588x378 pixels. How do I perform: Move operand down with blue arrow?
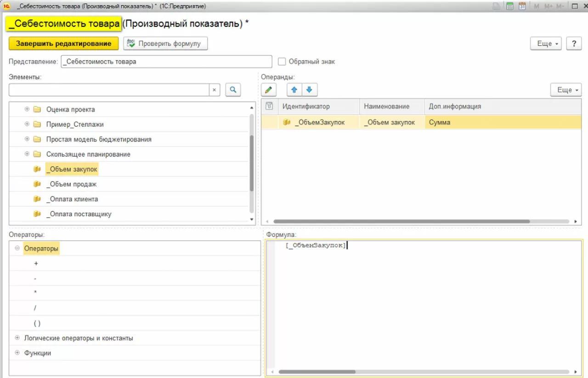pos(309,90)
